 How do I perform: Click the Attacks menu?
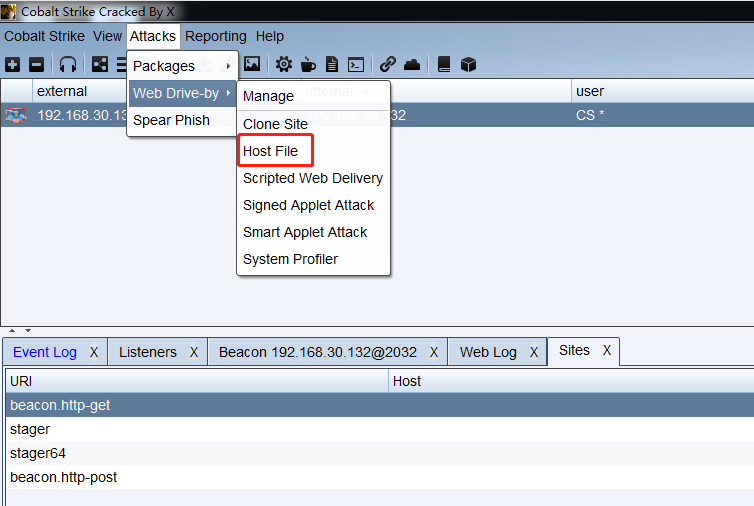153,36
